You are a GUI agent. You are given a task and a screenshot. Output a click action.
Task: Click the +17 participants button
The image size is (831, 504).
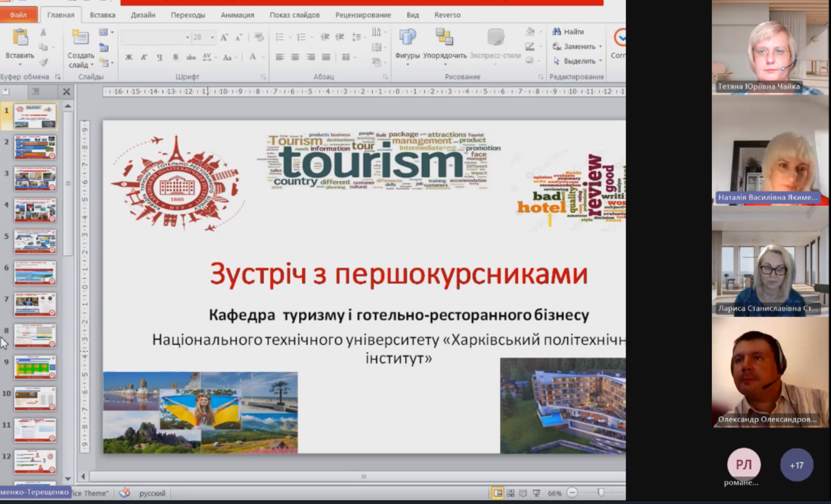796,465
